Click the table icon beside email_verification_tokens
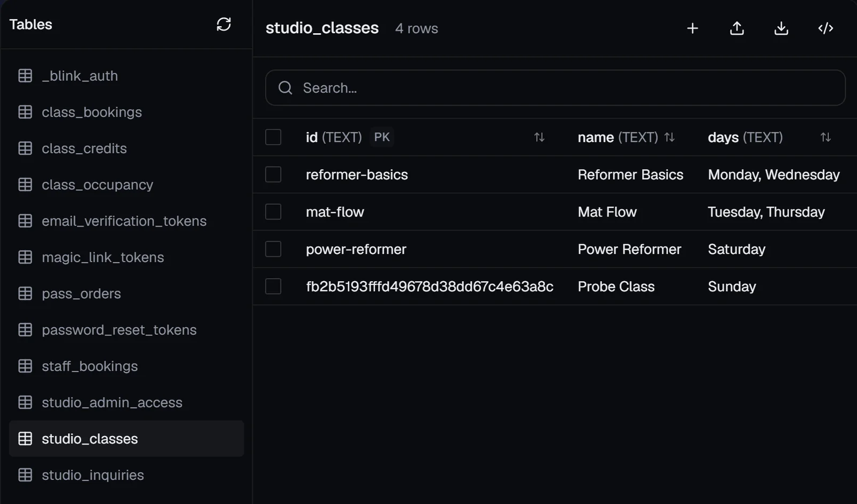Image resolution: width=857 pixels, height=504 pixels. click(25, 221)
